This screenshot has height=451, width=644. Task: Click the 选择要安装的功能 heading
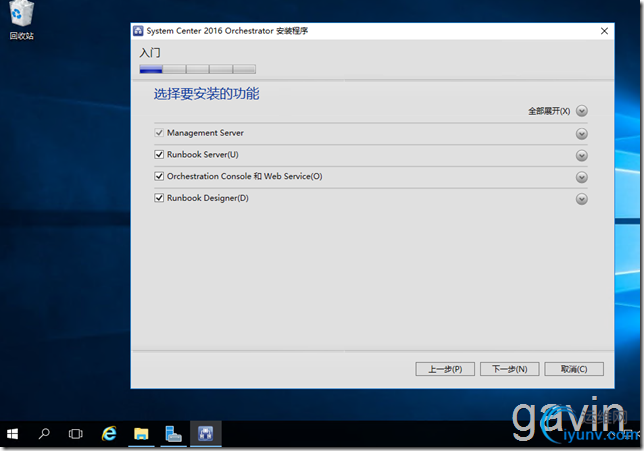click(207, 94)
